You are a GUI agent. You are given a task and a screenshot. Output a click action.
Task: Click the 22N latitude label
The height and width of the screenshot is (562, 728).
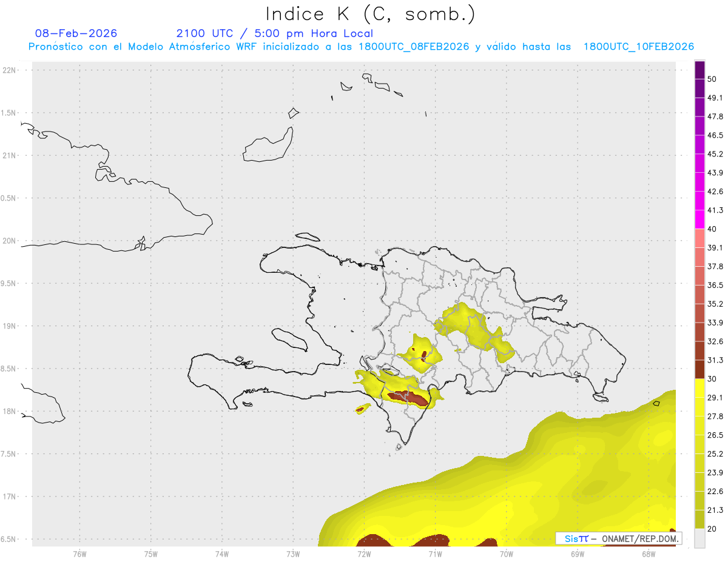pyautogui.click(x=9, y=70)
